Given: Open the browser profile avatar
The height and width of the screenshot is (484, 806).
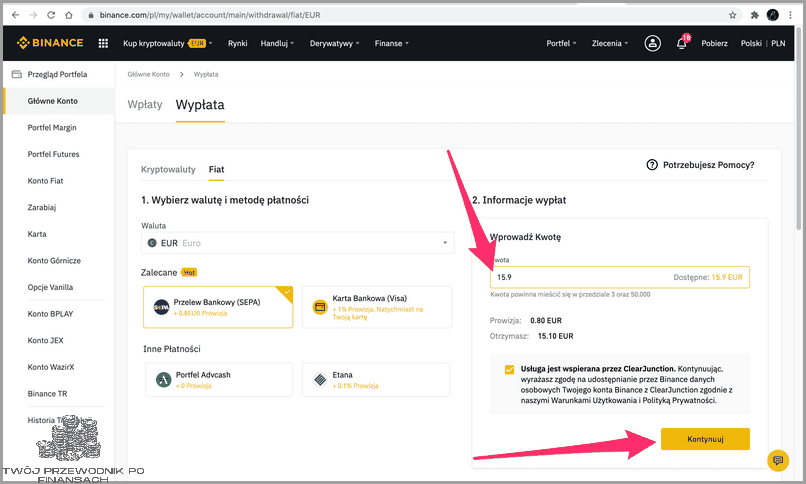Looking at the screenshot, I should pos(773,15).
